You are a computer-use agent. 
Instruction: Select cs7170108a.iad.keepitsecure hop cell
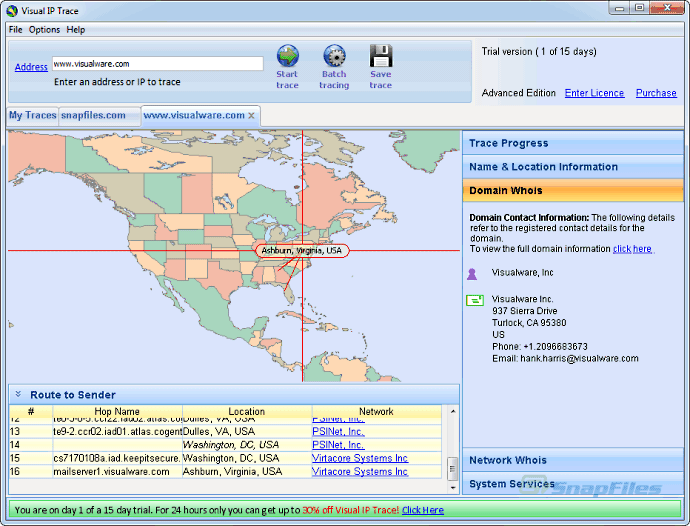tap(117, 458)
